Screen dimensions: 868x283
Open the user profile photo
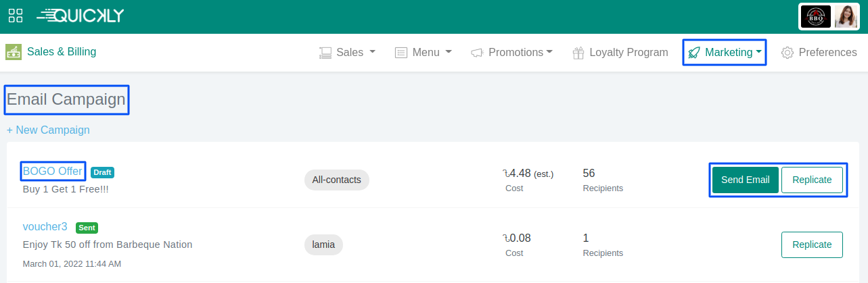point(846,17)
